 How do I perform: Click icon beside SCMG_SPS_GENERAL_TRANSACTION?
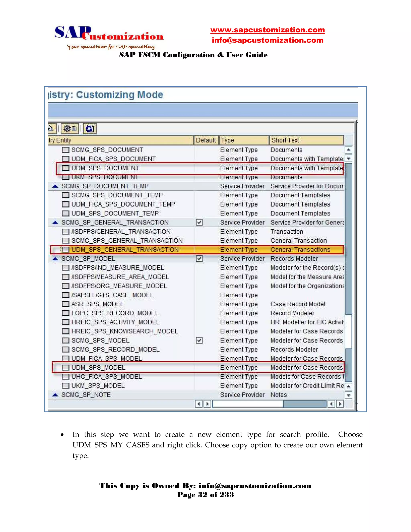65,241
